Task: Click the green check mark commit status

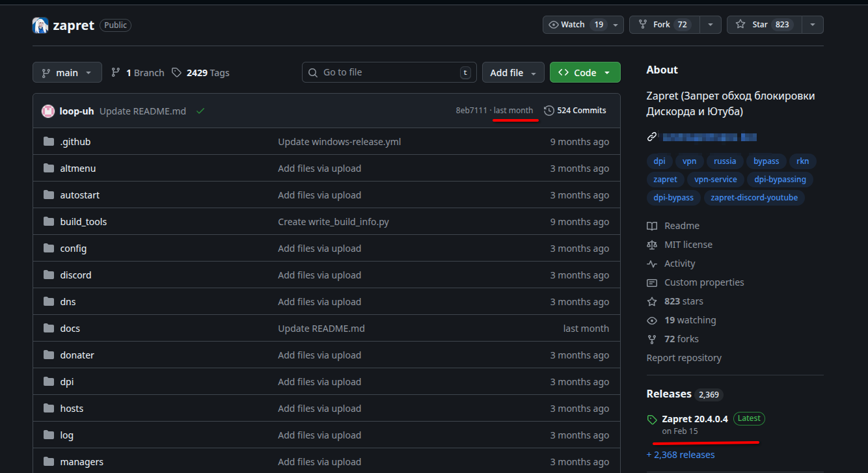Action: click(x=200, y=111)
